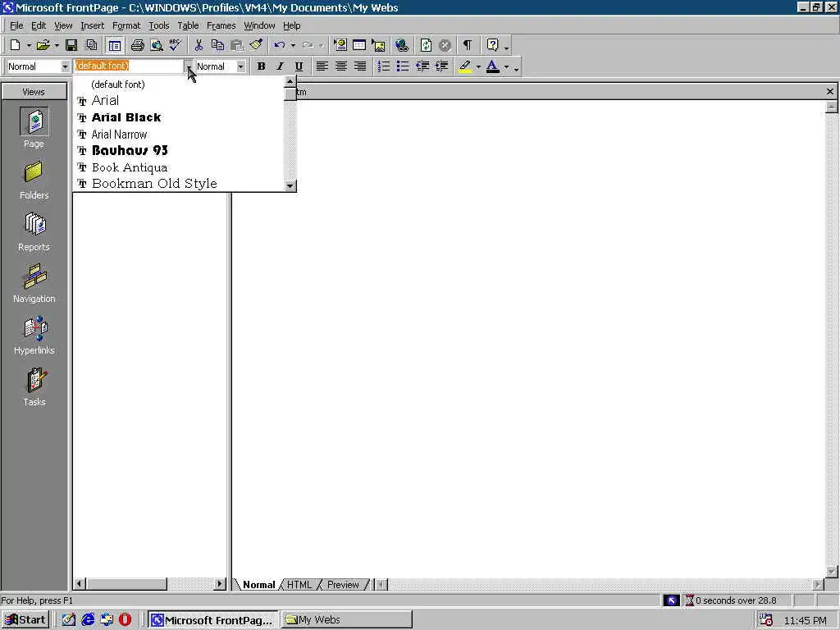
Task: Toggle Numbered list formatting
Action: pos(383,66)
